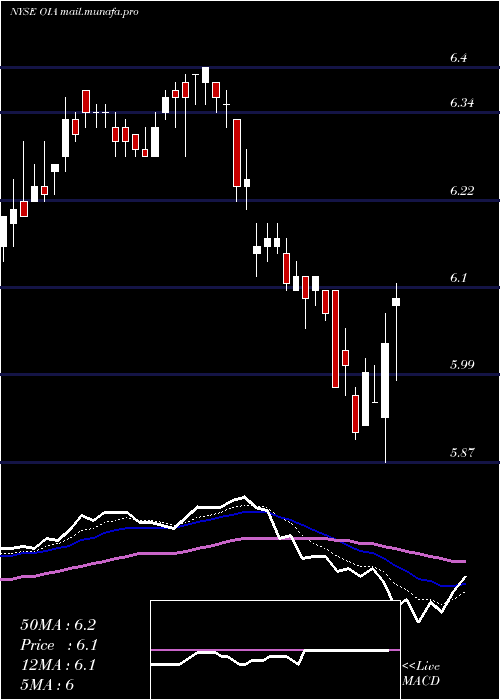Image resolution: width=500 pixels, height=700 pixels.
Task: Click the 5.99 price level label
Action: (x=462, y=365)
